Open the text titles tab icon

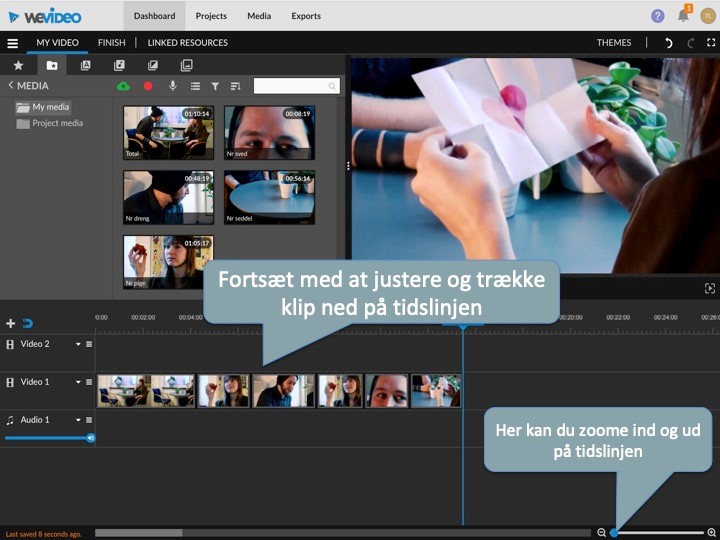click(85, 65)
